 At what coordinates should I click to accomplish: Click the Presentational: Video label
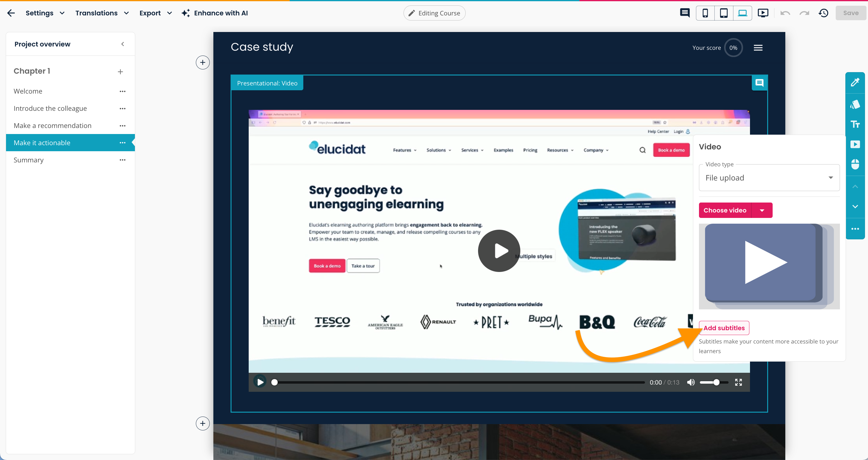(x=267, y=83)
